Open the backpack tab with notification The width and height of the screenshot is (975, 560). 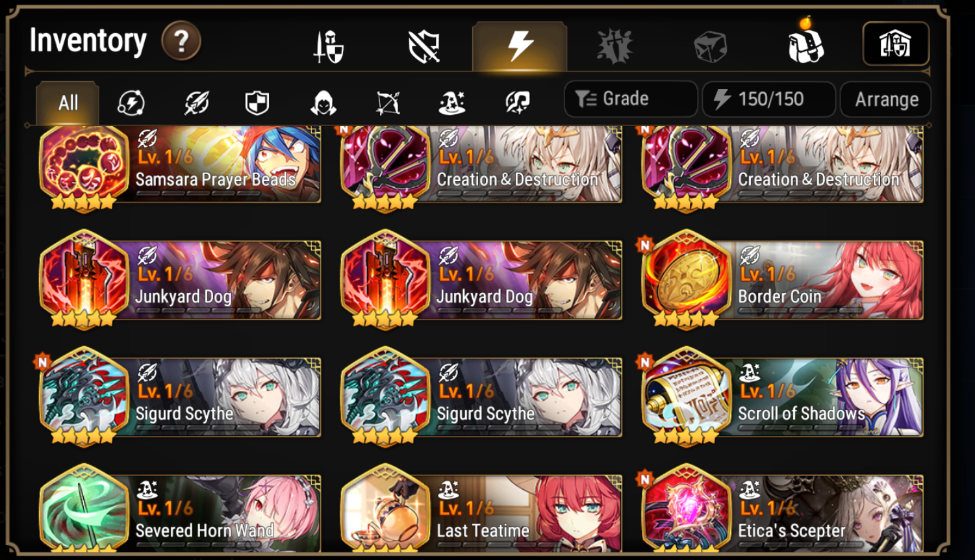(x=805, y=44)
